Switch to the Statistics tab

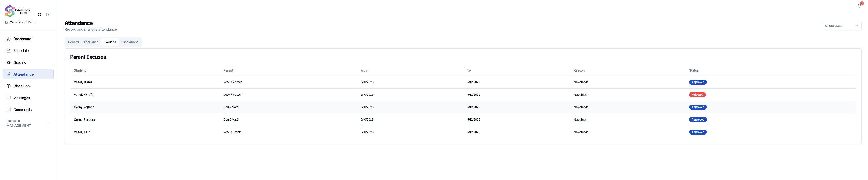coord(91,42)
